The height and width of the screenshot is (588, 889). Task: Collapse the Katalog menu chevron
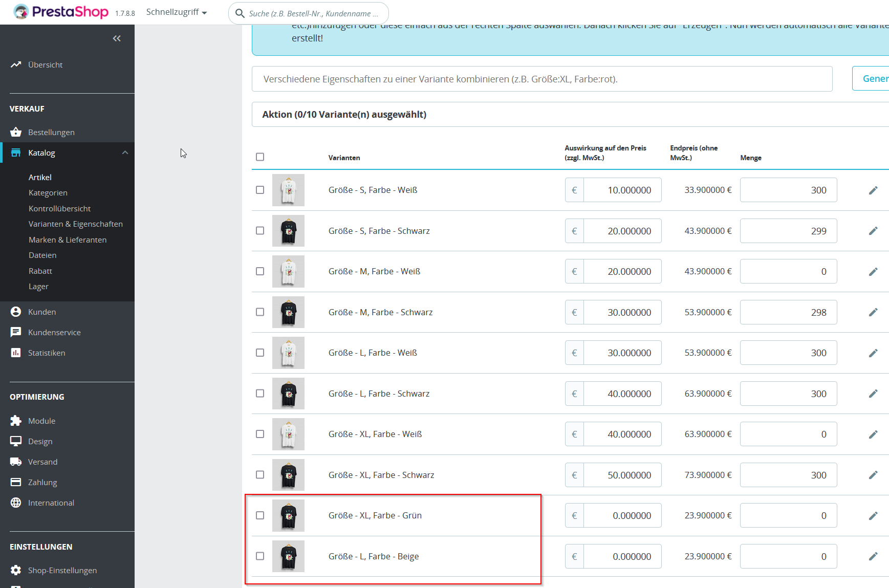pos(125,153)
